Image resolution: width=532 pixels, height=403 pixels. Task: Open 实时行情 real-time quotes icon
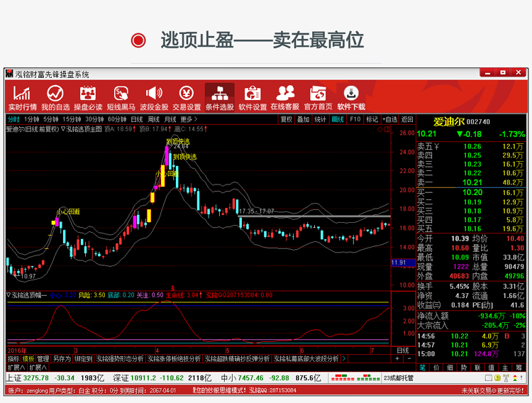pos(23,97)
